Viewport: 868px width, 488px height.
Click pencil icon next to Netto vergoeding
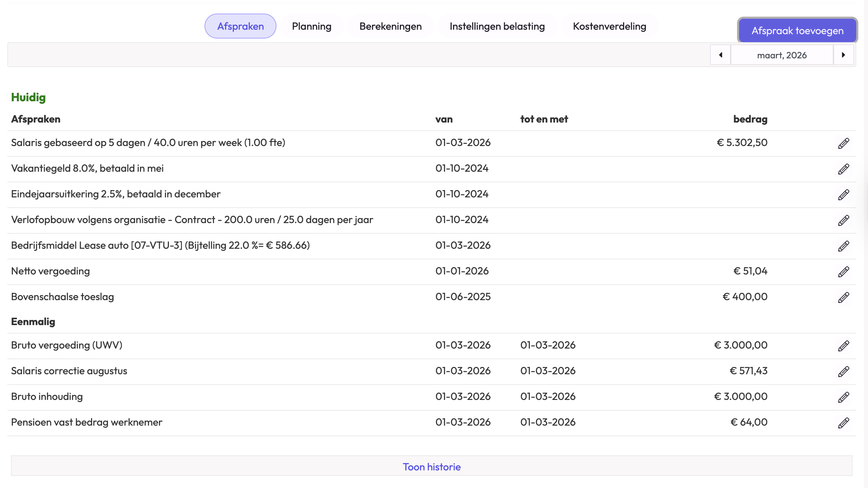(x=843, y=272)
